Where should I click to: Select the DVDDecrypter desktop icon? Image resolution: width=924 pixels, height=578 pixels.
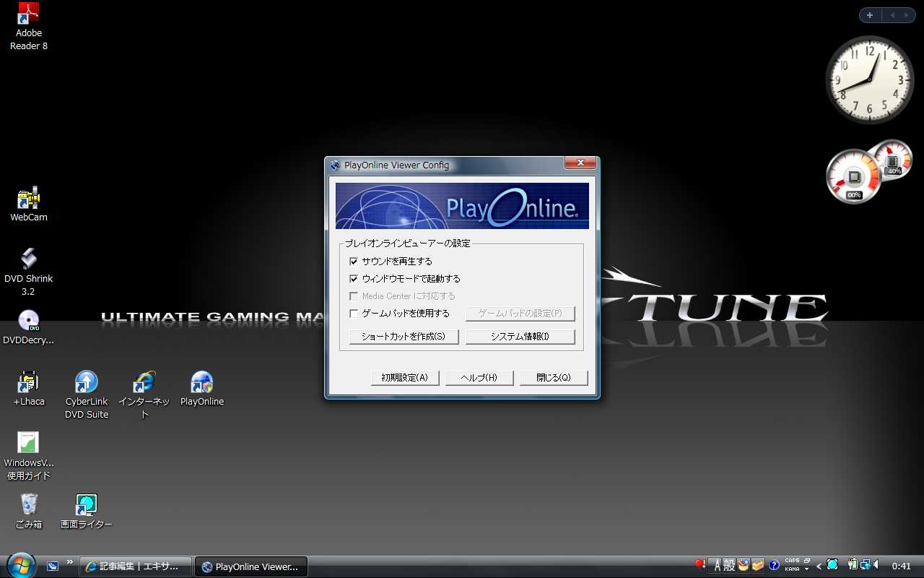[29, 327]
